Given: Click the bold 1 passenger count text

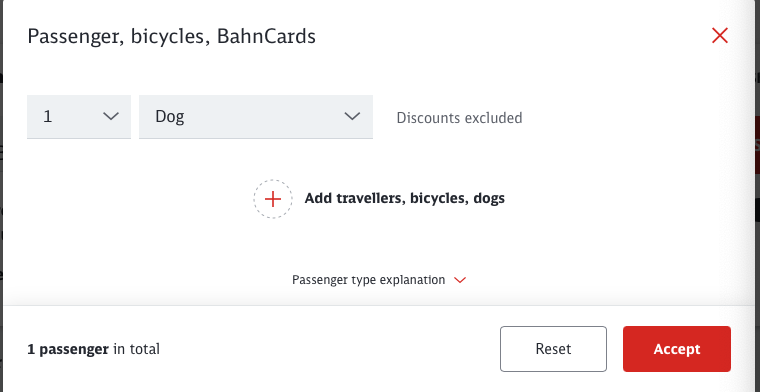Looking at the screenshot, I should tap(68, 349).
